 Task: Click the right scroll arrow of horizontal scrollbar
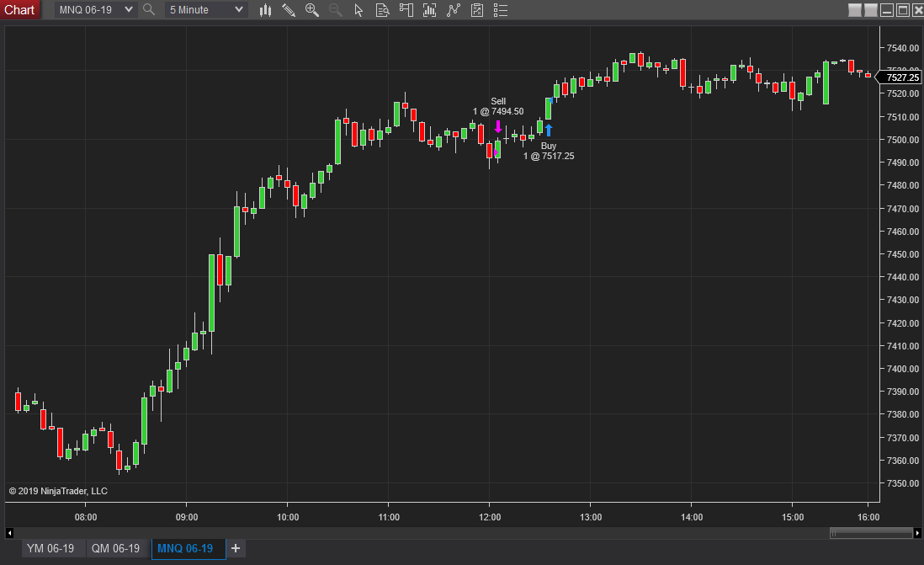pos(917,533)
